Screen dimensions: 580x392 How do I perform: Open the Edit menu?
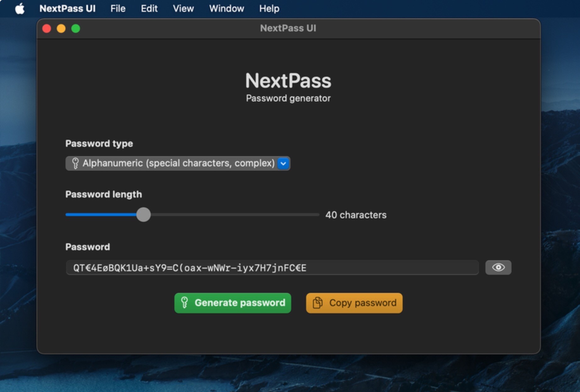tap(149, 8)
